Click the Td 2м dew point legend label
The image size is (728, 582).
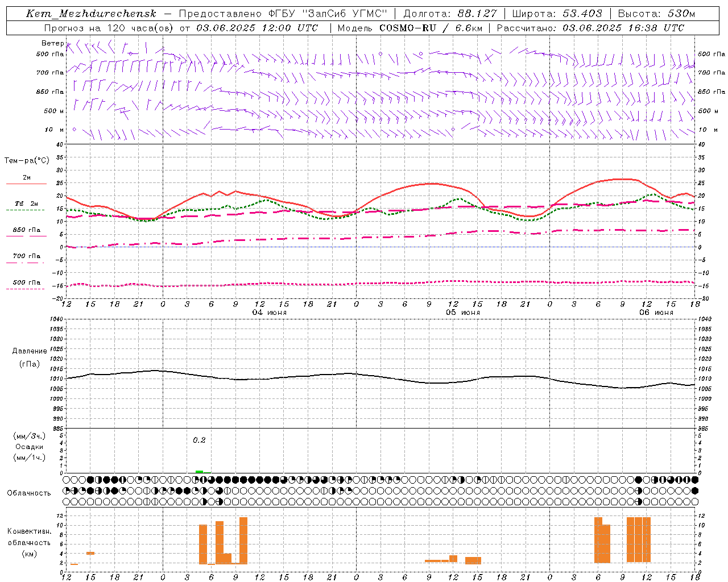(27, 203)
